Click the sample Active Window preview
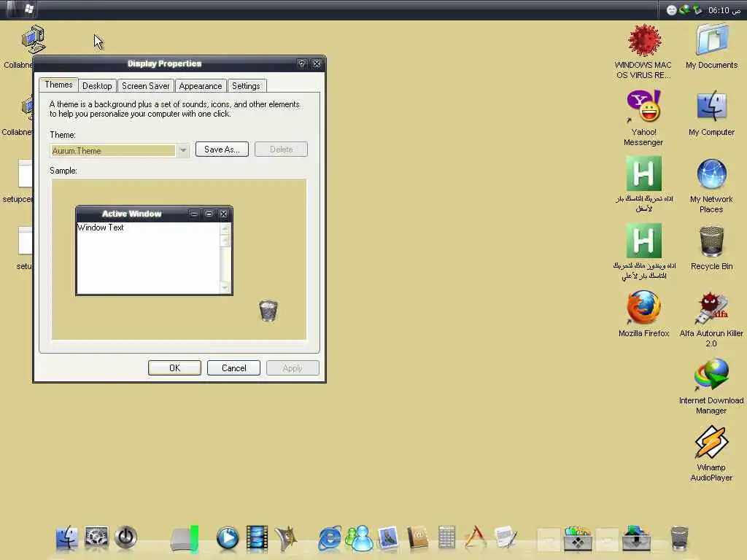This screenshot has height=560, width=747. 155,251
